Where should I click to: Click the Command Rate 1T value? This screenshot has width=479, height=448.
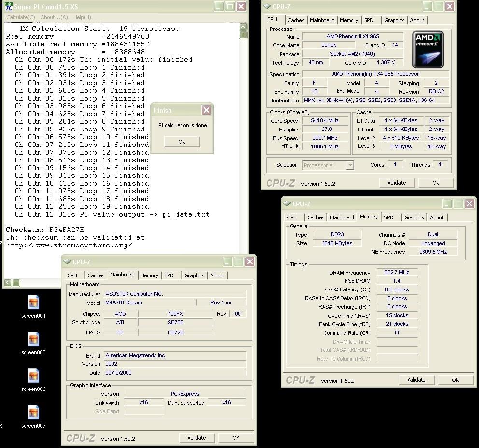click(396, 332)
